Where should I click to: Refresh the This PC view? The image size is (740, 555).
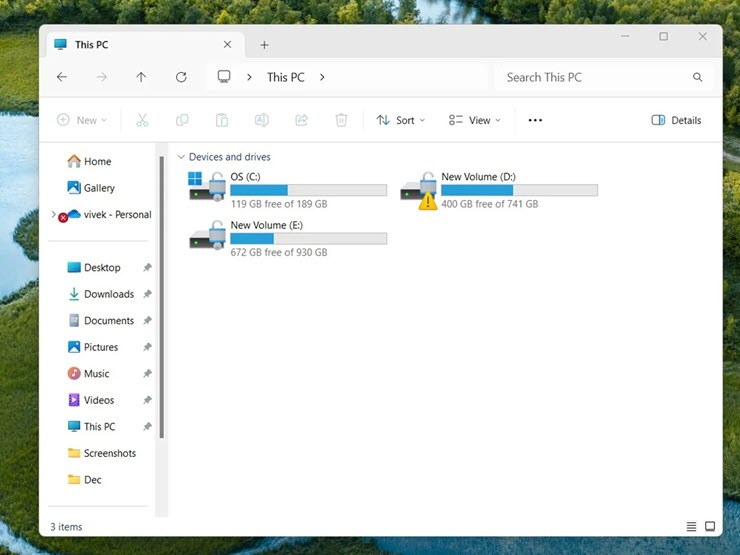pyautogui.click(x=181, y=77)
